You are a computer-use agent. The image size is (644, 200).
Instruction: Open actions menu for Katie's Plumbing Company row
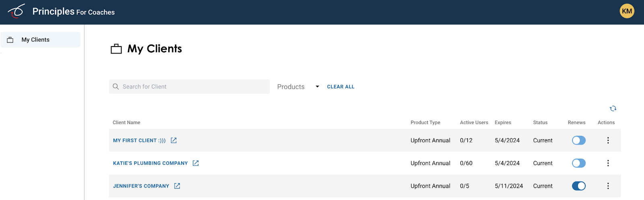pos(608,163)
